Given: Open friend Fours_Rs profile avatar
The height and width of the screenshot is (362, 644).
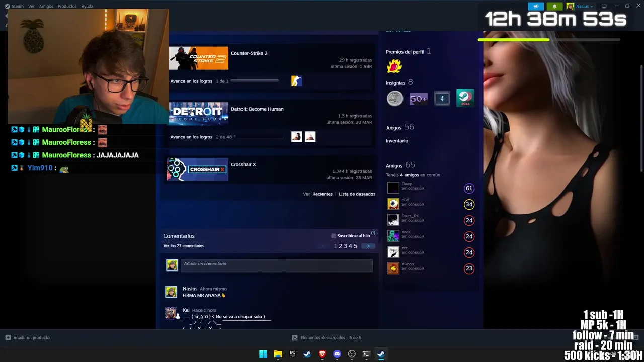Looking at the screenshot, I should [x=393, y=220].
